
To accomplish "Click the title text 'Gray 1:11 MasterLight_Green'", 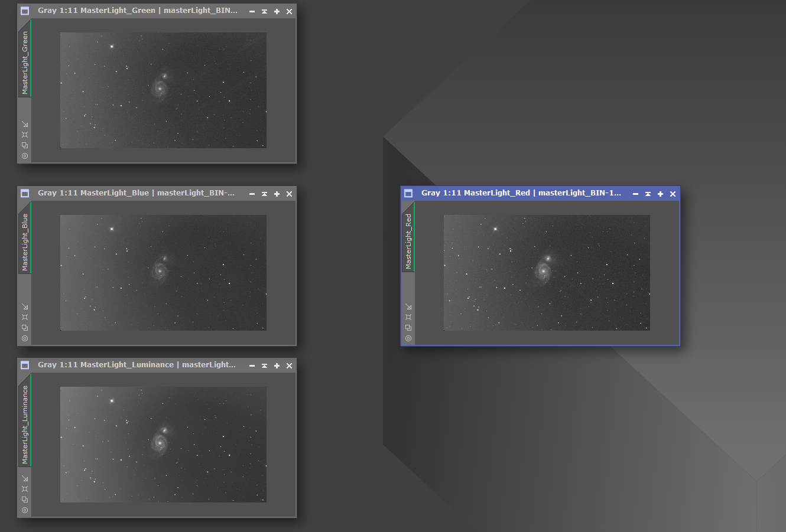I will pyautogui.click(x=97, y=11).
